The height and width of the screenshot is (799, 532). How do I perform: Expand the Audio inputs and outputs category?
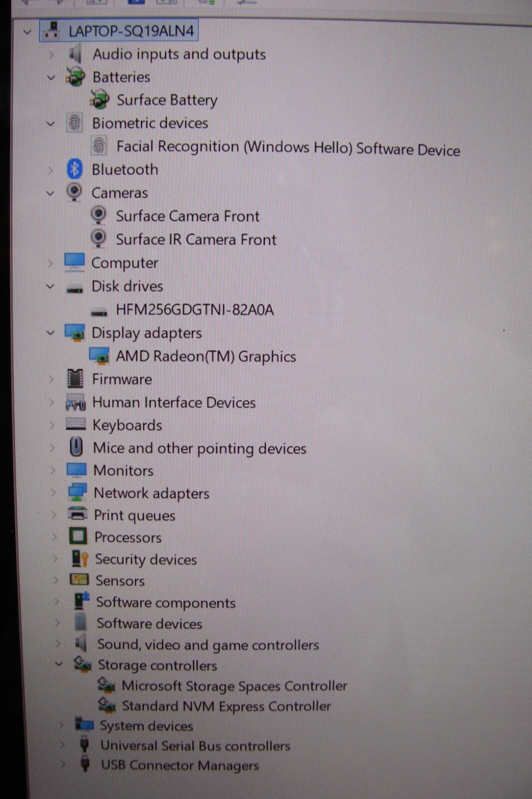(51, 54)
